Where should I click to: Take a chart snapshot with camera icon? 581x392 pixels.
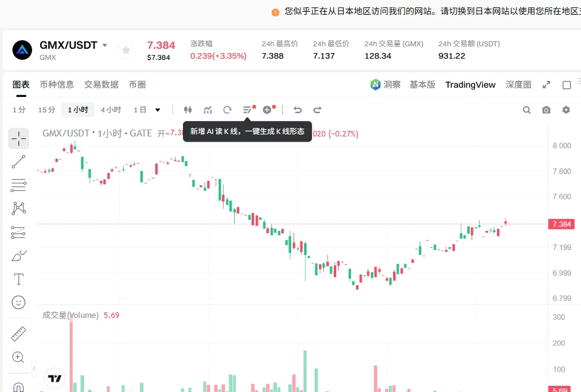(546, 110)
